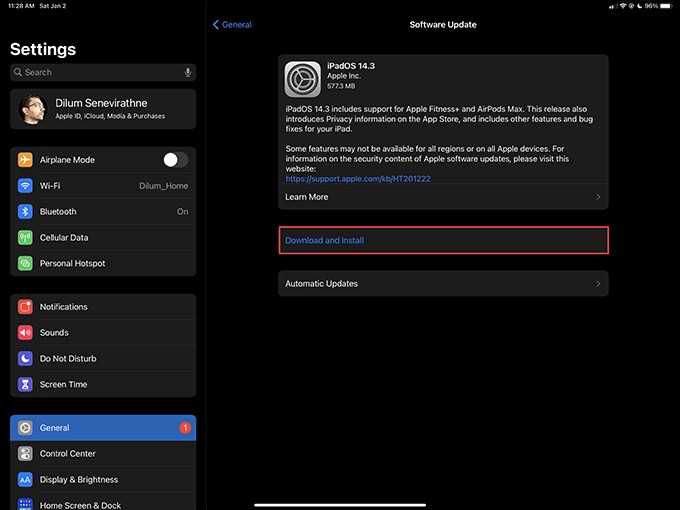Tap the home indicator bar
This screenshot has height=510, width=680.
click(x=340, y=505)
